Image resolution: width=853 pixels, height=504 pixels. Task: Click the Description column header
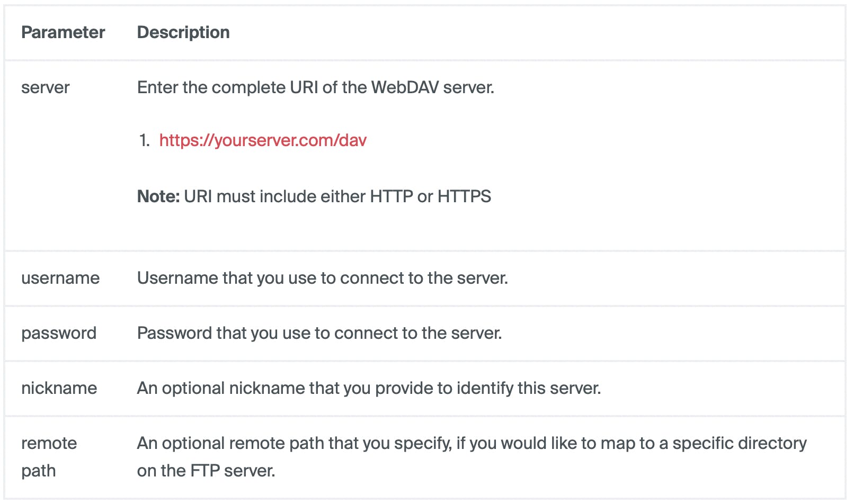[183, 32]
